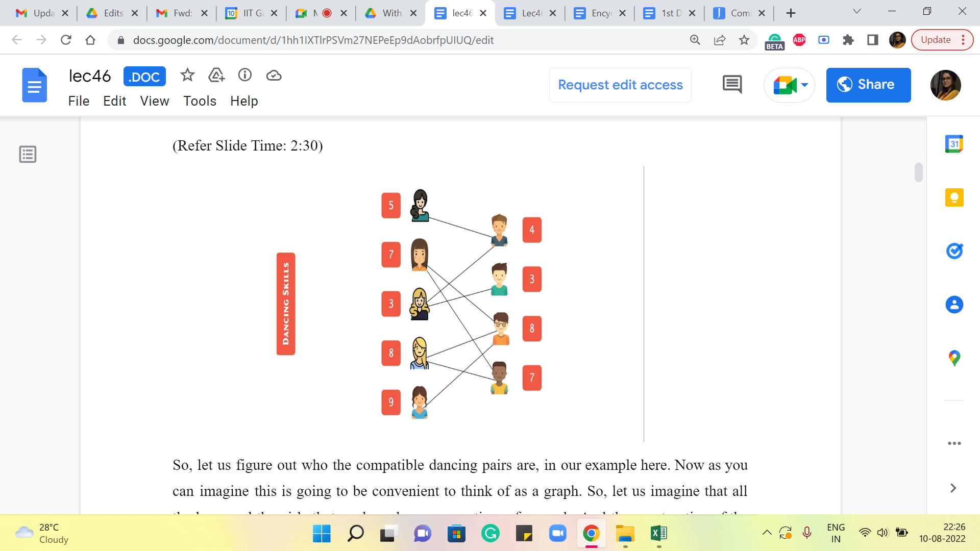The image size is (980, 551).
Task: Open Google Tasks in side panel
Action: (x=954, y=251)
